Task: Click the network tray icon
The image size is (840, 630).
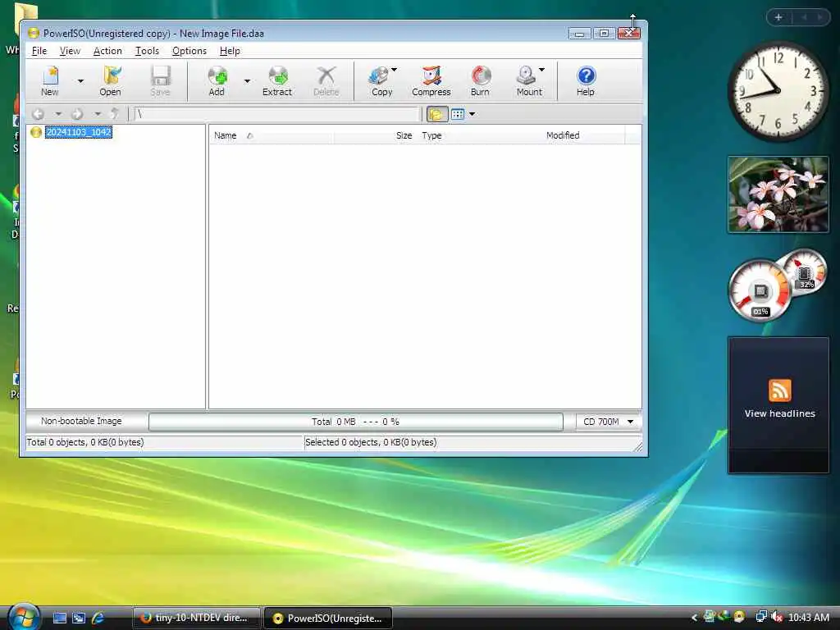Action: point(760,617)
